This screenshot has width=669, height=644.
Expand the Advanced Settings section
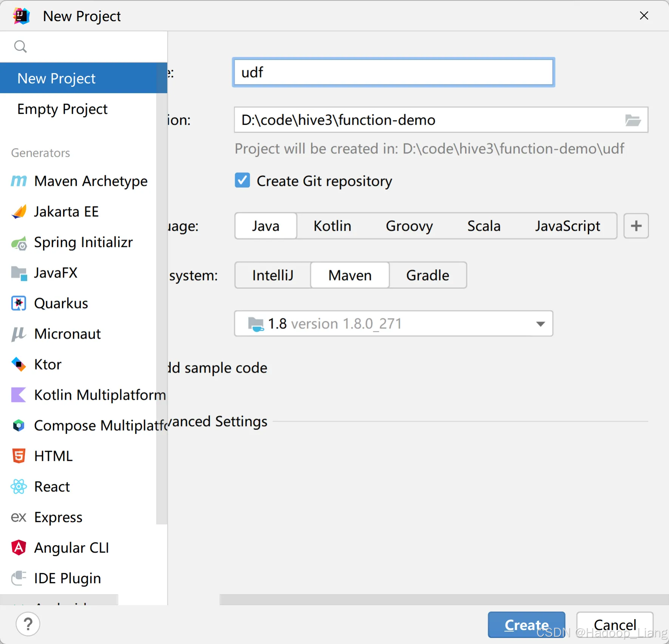[x=218, y=422]
